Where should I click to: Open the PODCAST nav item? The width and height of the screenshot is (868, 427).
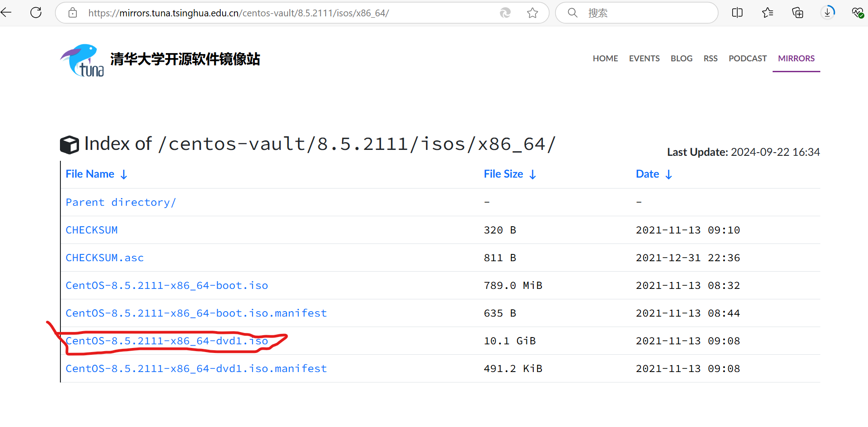pos(748,59)
